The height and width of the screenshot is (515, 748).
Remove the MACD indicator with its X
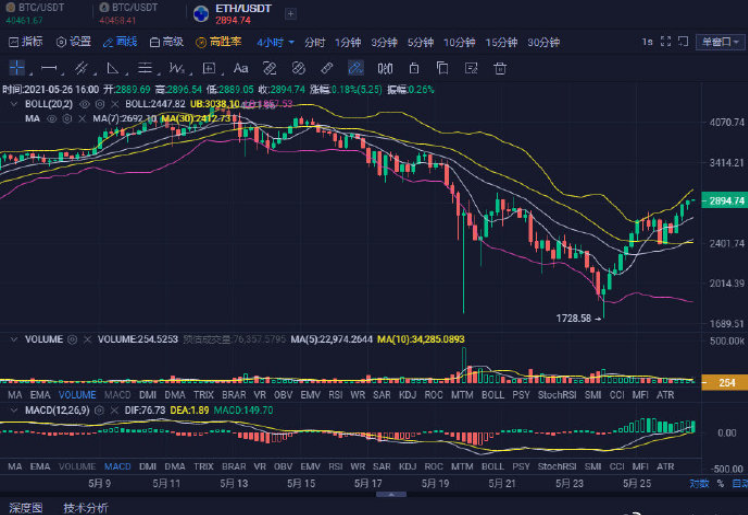tap(114, 410)
